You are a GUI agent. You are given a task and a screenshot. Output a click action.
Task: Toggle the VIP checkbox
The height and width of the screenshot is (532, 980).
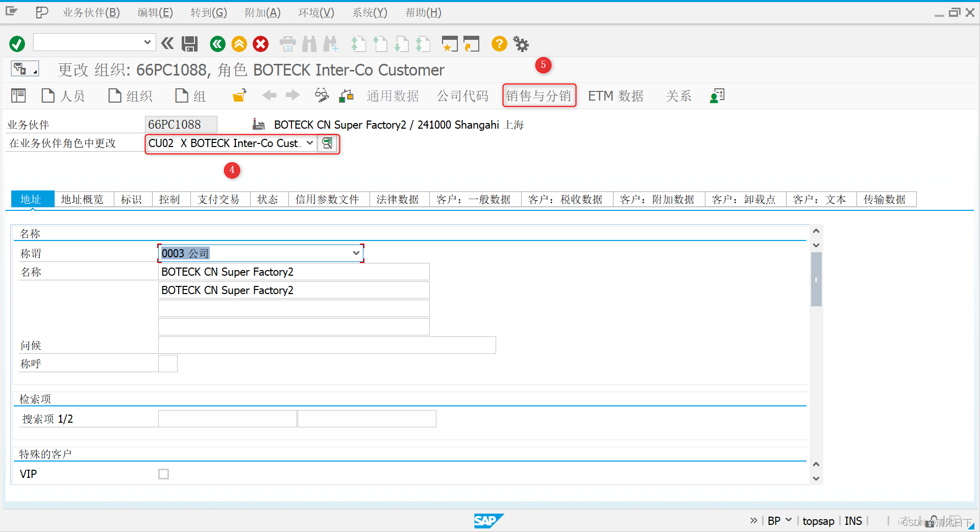(x=163, y=474)
